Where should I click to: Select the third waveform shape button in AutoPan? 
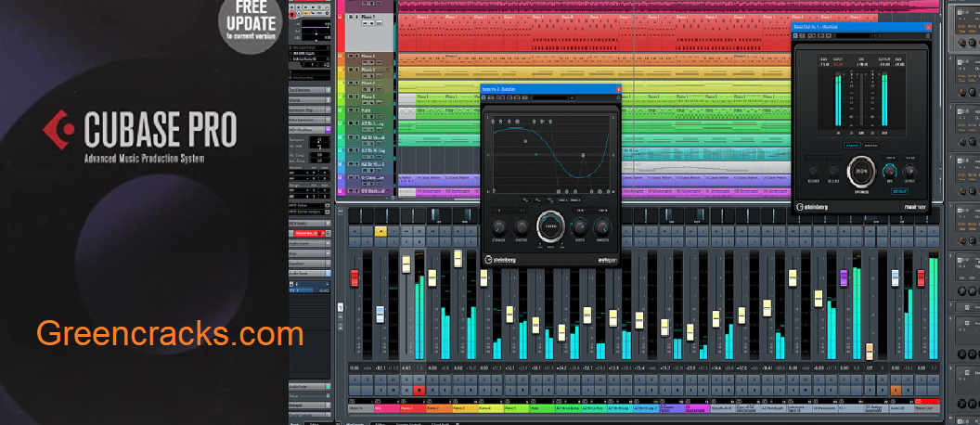550,200
